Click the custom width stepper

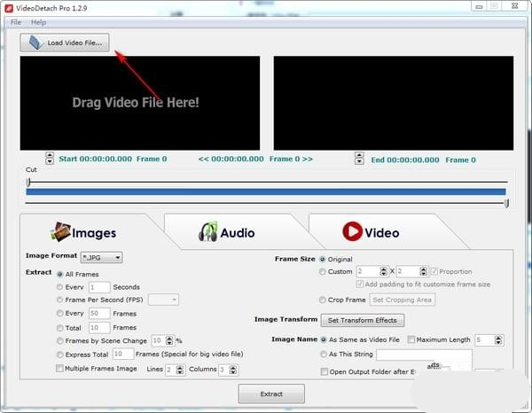click(x=383, y=271)
